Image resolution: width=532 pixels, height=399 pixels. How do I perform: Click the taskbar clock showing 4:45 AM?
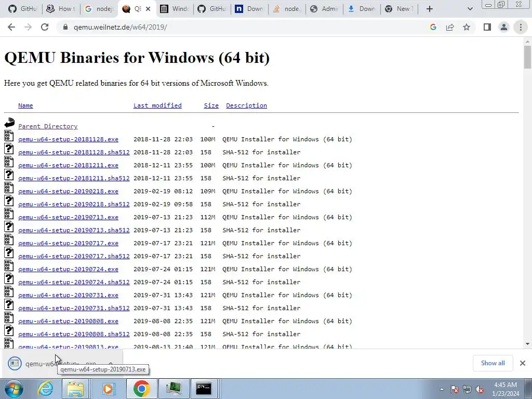tap(506, 389)
